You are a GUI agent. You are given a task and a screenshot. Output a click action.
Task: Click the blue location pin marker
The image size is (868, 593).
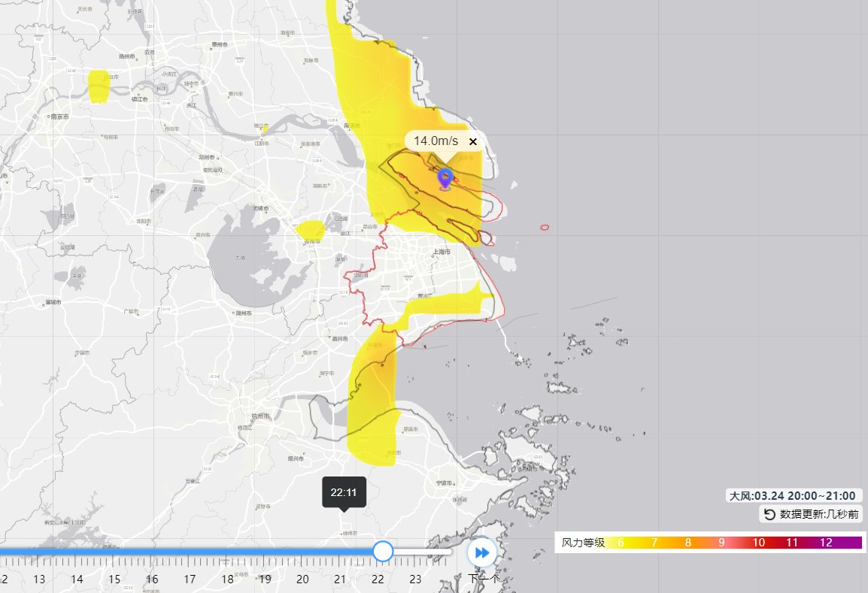(445, 179)
